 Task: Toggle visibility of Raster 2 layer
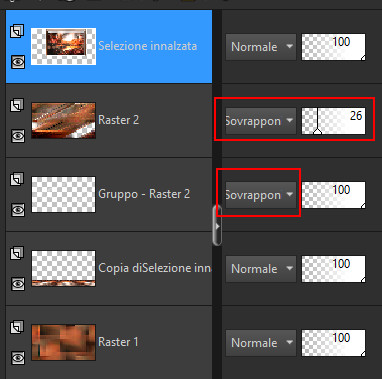pyautogui.click(x=18, y=136)
